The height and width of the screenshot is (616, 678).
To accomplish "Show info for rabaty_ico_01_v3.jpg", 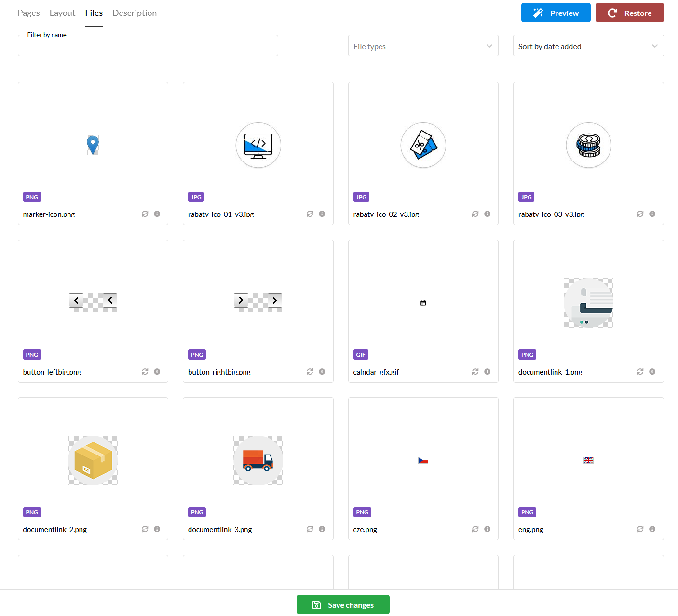I will point(322,214).
